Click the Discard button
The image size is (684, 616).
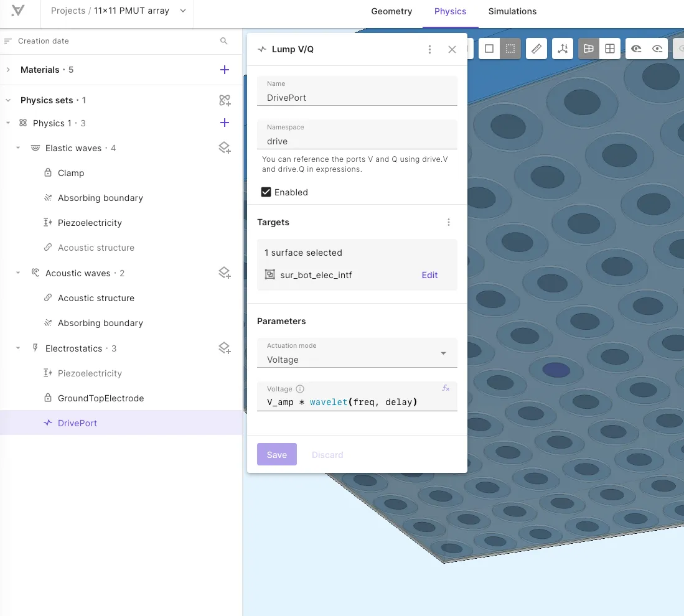click(327, 455)
